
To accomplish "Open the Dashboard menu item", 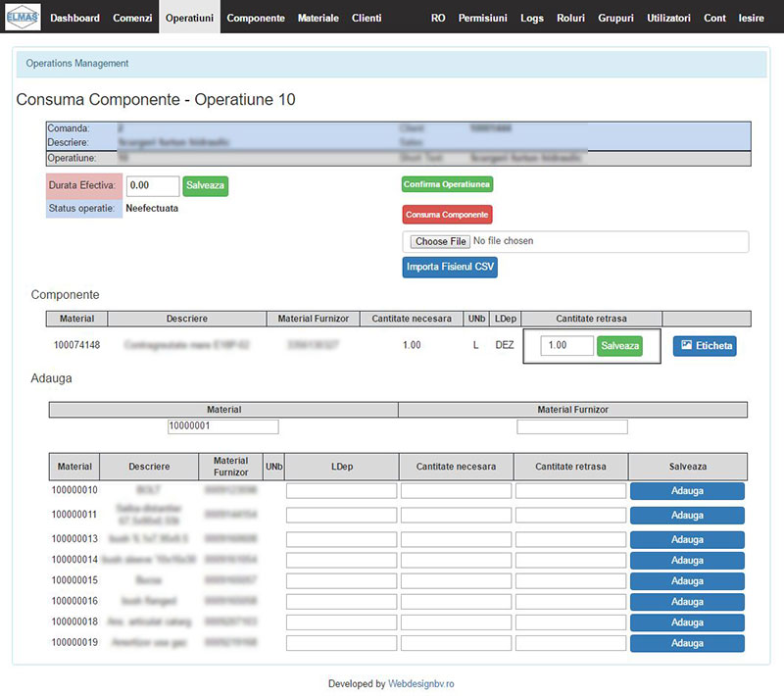I will coord(75,18).
